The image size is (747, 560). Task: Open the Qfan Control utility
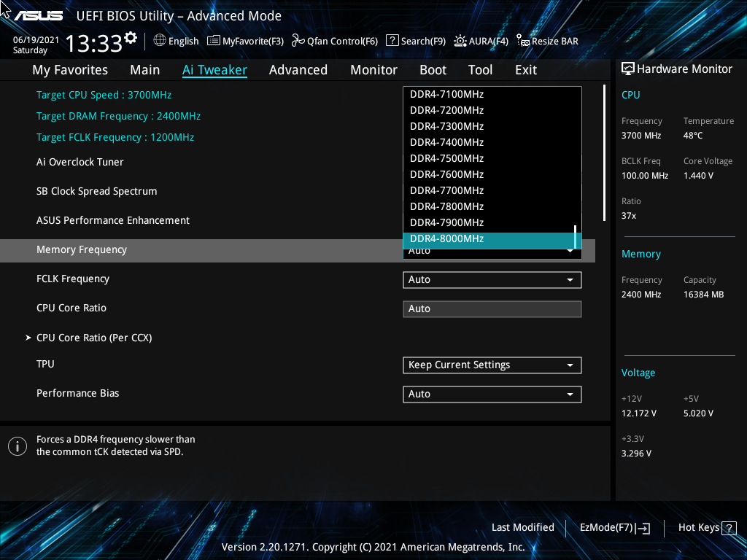pos(334,41)
